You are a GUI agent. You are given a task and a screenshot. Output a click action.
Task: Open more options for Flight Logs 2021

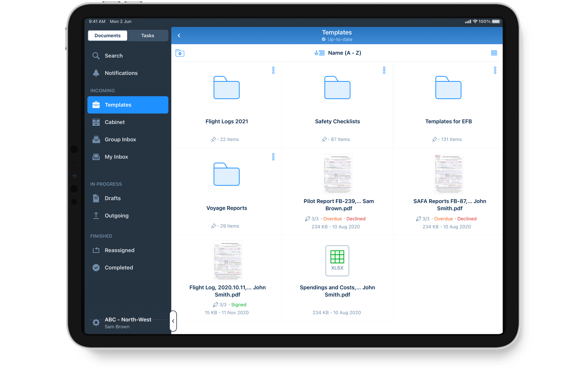point(273,70)
